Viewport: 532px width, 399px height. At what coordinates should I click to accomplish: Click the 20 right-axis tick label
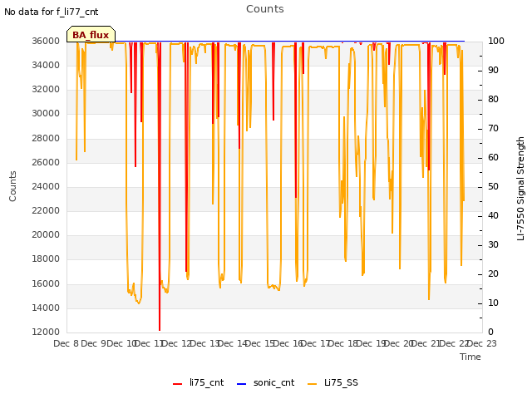tap(493, 274)
